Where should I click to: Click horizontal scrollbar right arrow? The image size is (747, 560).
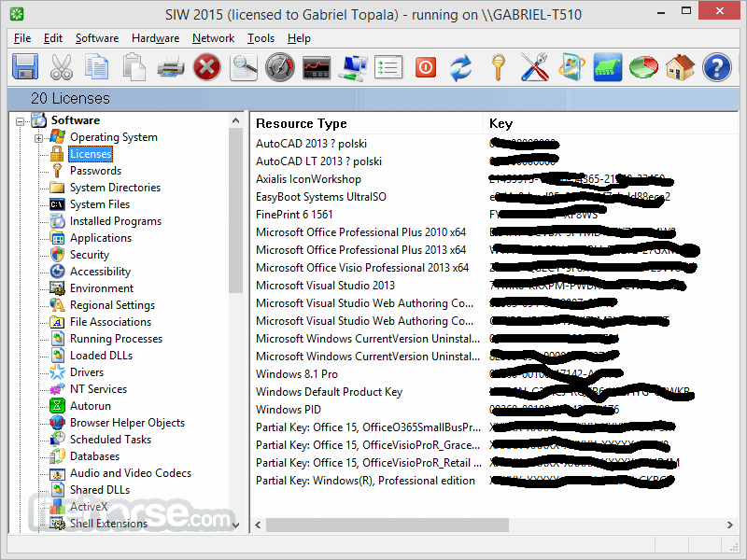click(x=730, y=525)
